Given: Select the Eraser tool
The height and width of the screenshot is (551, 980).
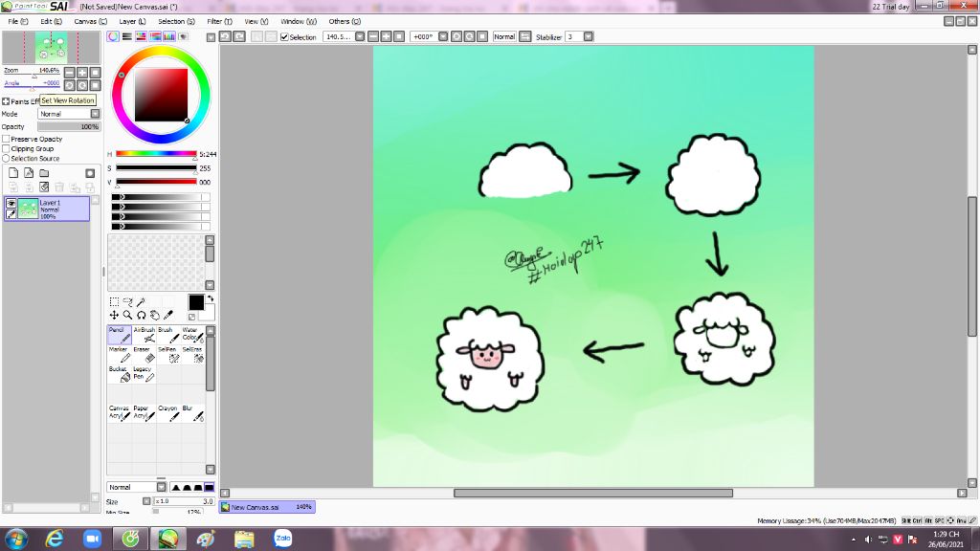Looking at the screenshot, I should [144, 354].
